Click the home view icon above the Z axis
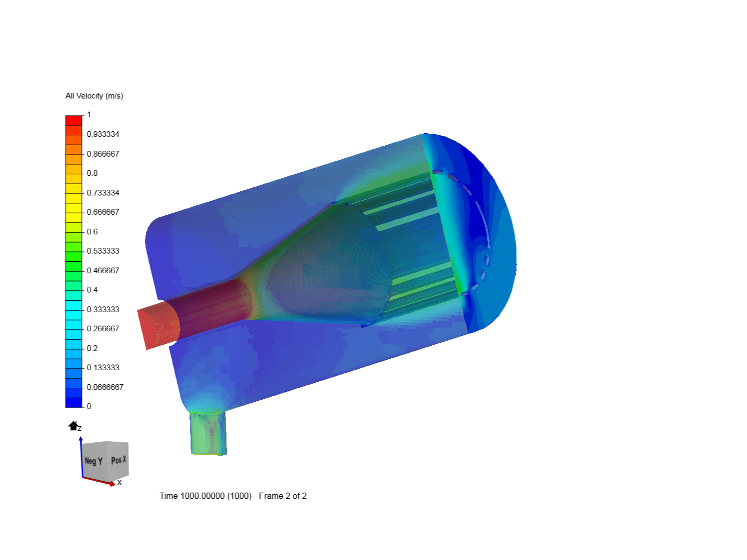747x560 pixels. [x=73, y=426]
